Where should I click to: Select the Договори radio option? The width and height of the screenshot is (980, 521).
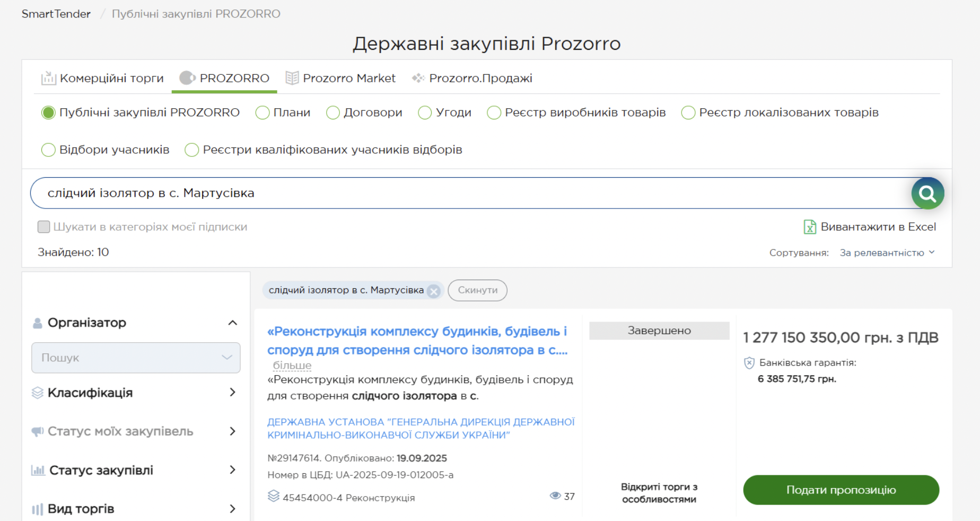click(x=333, y=112)
